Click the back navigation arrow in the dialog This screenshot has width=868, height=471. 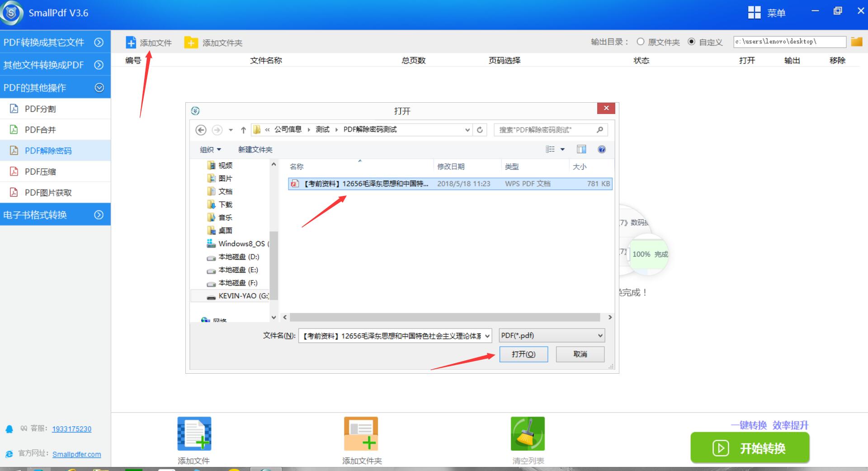(201, 130)
